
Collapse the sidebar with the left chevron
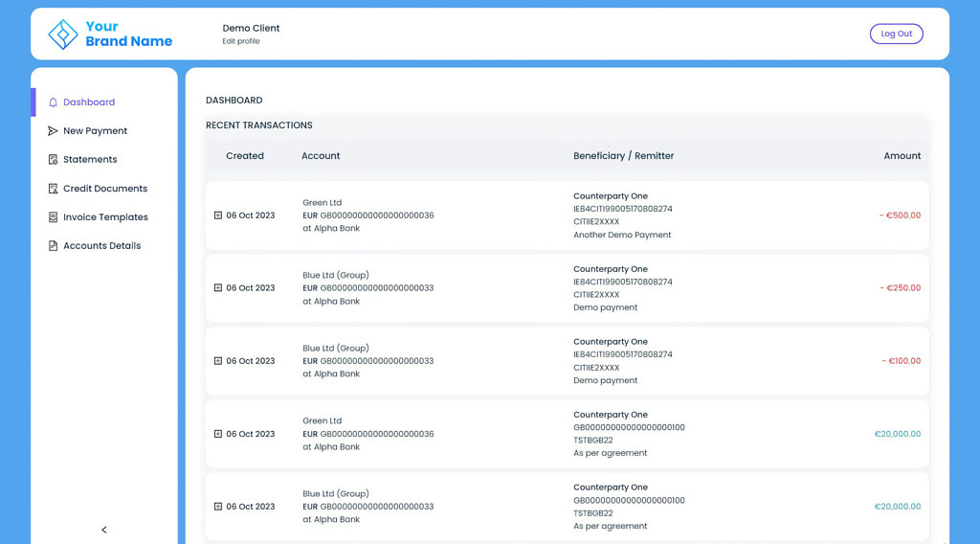point(104,530)
